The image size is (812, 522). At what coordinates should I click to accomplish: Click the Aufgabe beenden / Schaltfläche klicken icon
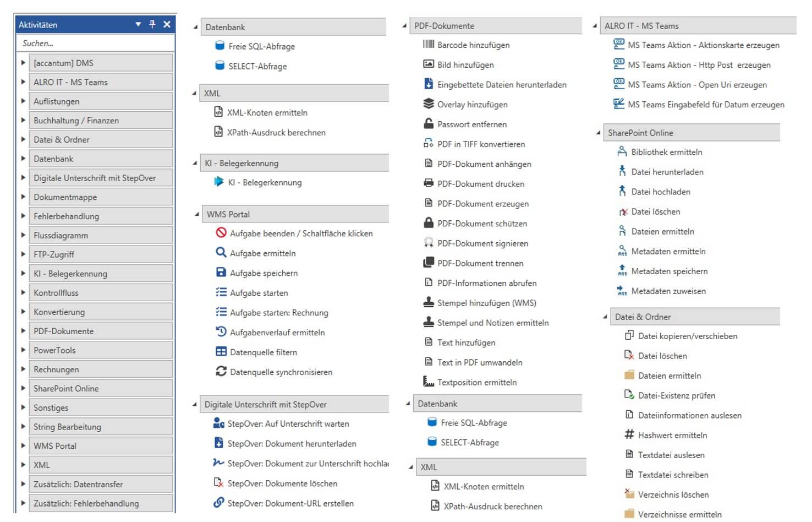pos(221,233)
